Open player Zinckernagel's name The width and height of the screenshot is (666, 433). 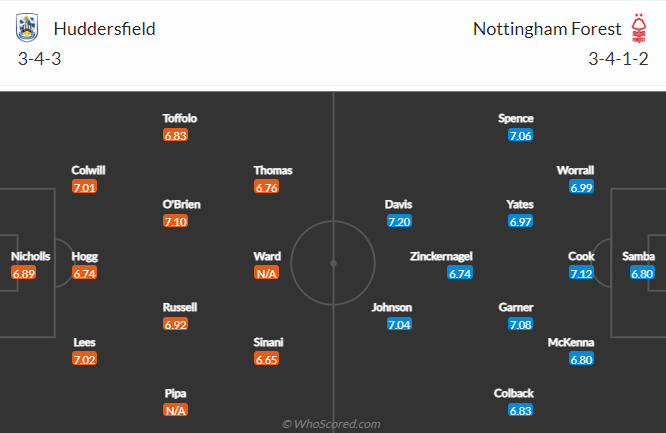click(x=441, y=256)
